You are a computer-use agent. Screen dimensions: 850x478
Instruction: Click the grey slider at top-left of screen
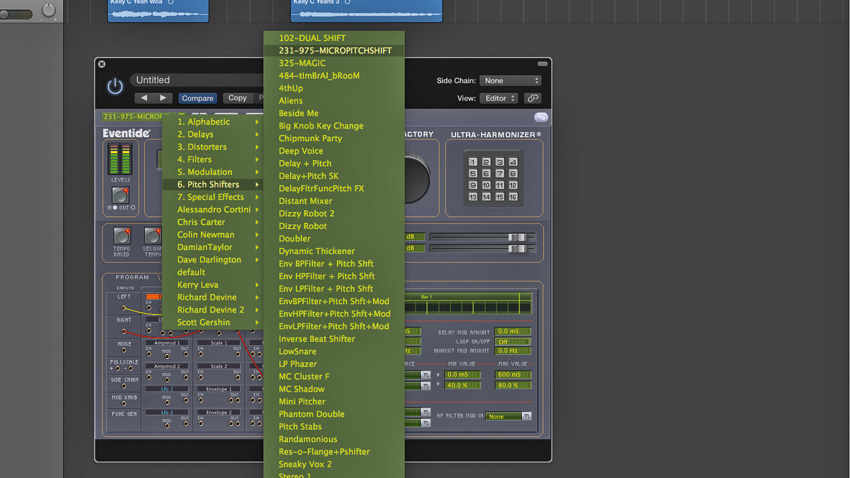tap(16, 15)
